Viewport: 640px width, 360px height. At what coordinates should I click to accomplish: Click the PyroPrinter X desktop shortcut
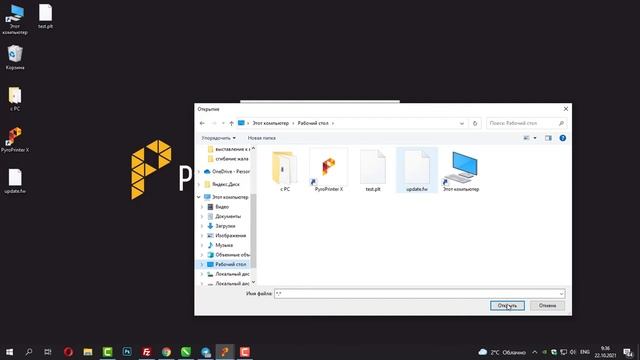click(x=15, y=139)
